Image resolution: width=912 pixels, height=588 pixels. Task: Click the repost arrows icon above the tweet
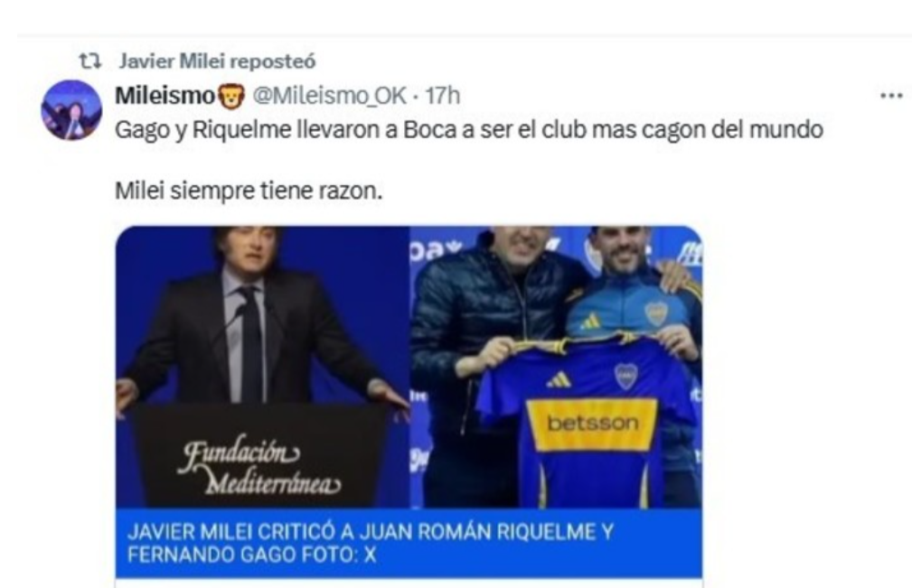pyautogui.click(x=90, y=61)
